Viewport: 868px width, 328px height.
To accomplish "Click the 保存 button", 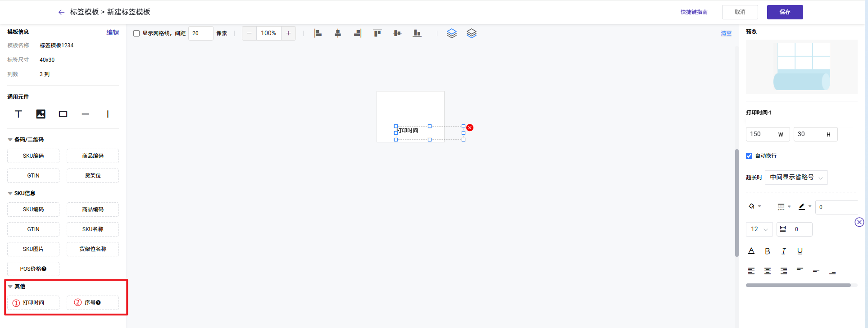I will point(785,12).
